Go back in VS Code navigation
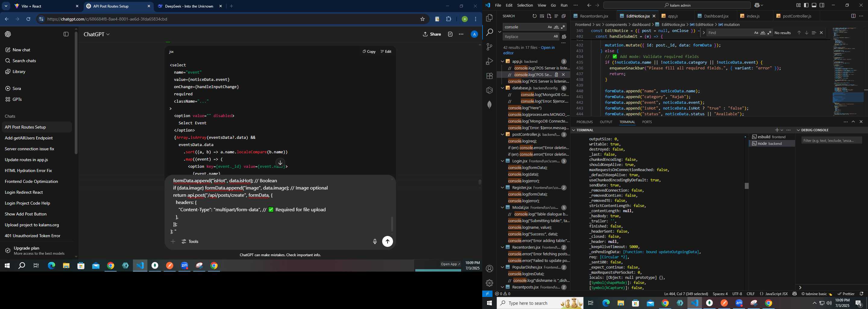Screen dimensions: 868x309 point(589,5)
